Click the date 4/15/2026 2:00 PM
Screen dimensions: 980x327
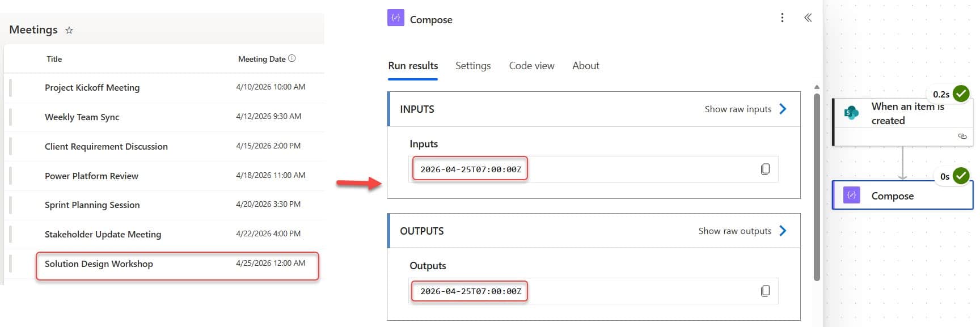[x=268, y=146]
